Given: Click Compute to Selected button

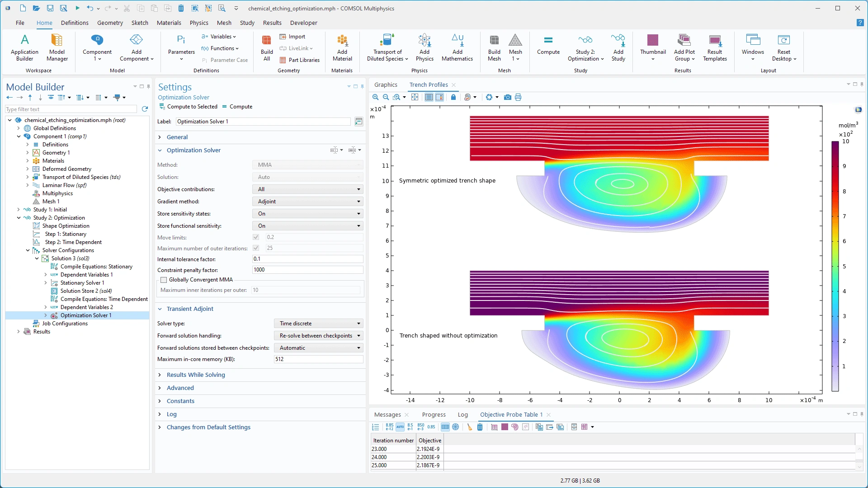Looking at the screenshot, I should 188,107.
